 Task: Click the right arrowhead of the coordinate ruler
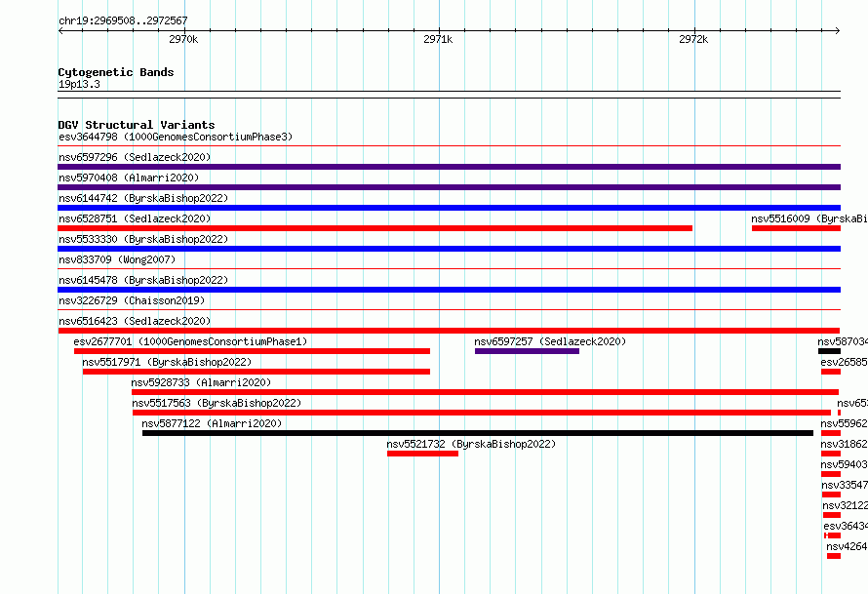point(838,31)
